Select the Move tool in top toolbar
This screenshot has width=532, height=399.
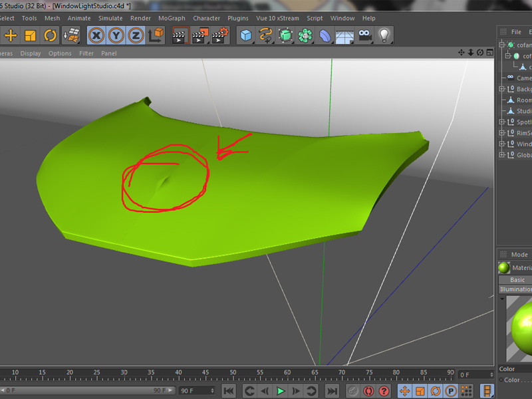11,35
